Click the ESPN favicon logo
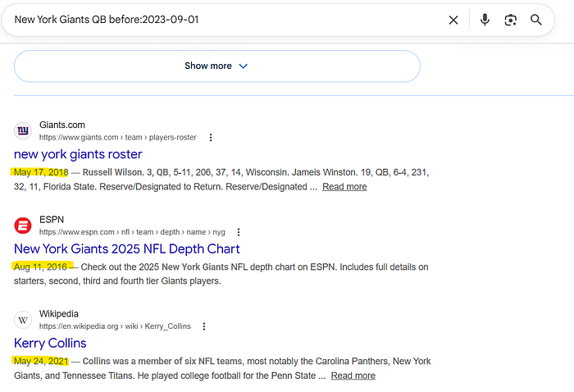 point(23,226)
